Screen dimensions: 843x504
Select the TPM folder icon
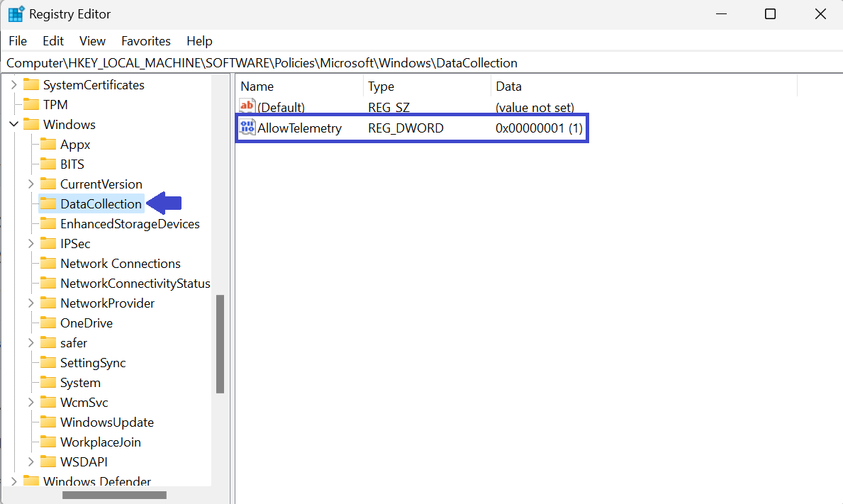(x=31, y=105)
